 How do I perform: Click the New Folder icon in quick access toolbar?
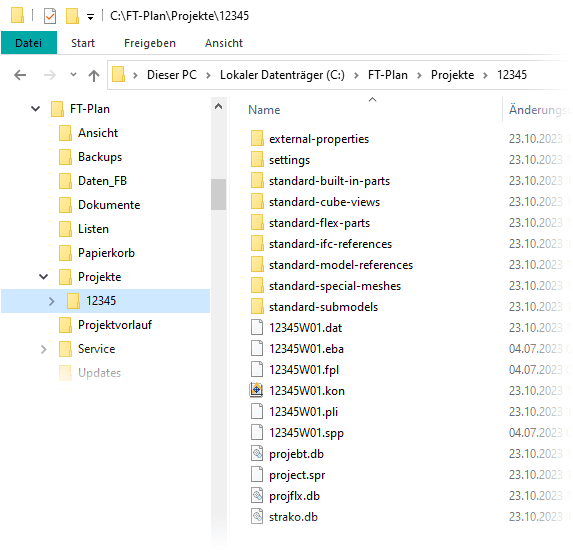tap(72, 16)
